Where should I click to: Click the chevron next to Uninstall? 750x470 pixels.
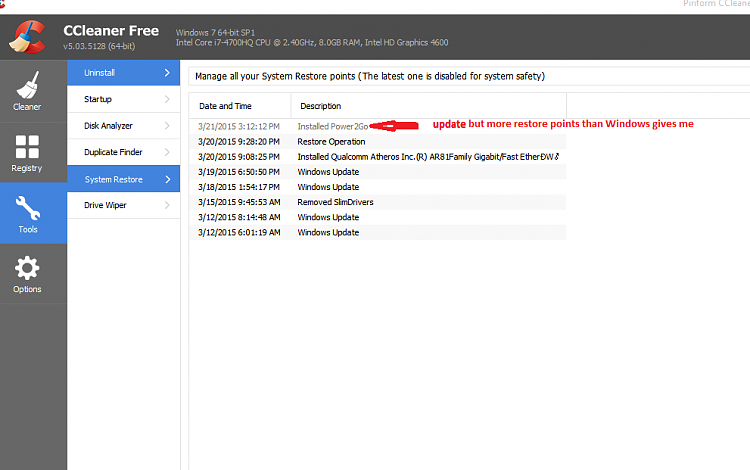(x=167, y=73)
